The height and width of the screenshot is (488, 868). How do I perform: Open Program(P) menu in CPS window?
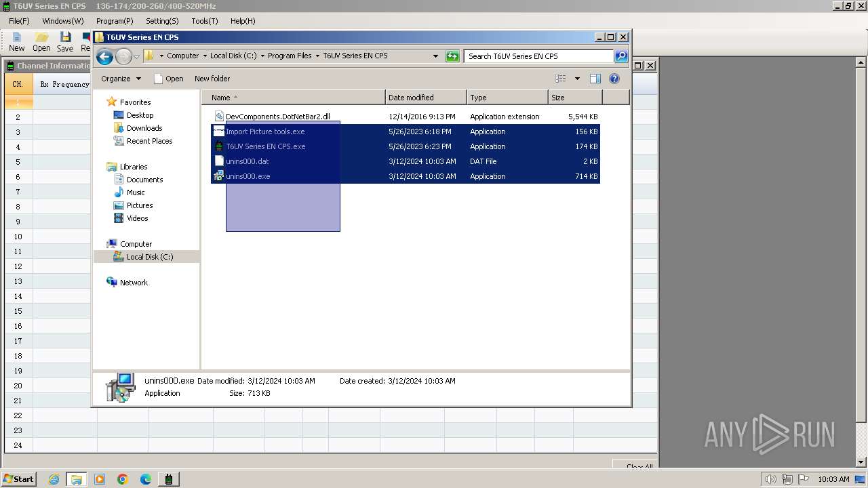[x=115, y=21]
